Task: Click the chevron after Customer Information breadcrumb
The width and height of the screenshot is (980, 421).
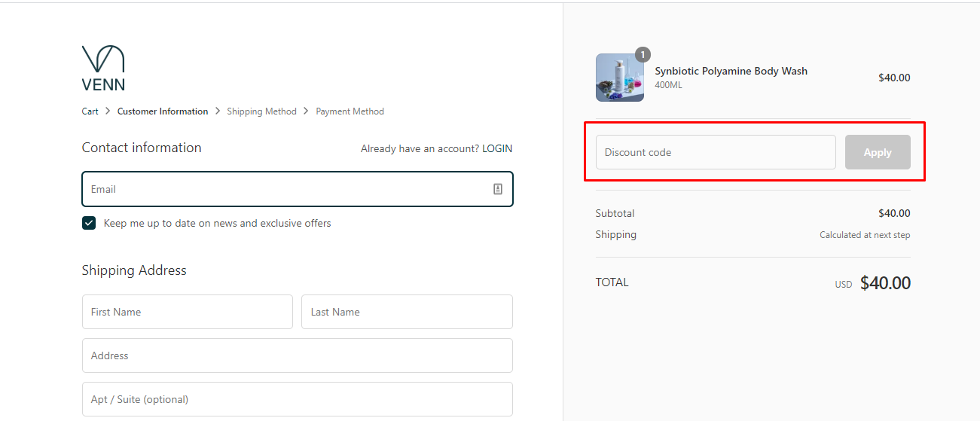Action: tap(218, 111)
